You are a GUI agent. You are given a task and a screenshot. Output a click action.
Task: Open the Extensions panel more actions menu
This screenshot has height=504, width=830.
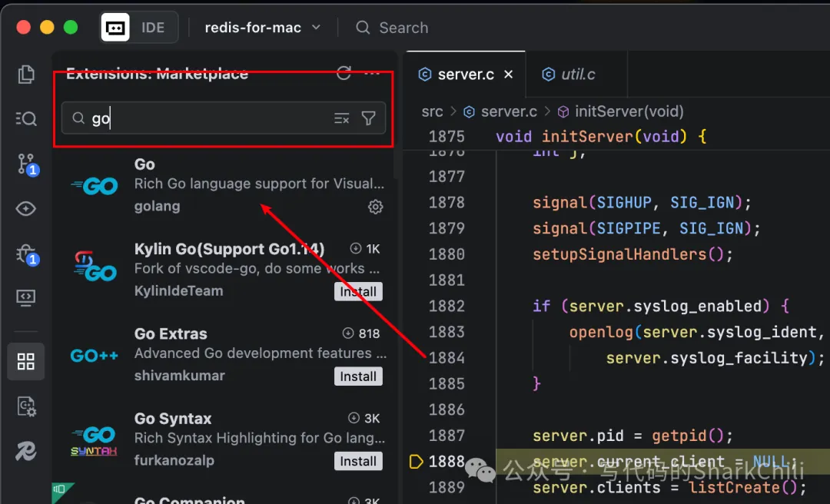click(x=372, y=73)
